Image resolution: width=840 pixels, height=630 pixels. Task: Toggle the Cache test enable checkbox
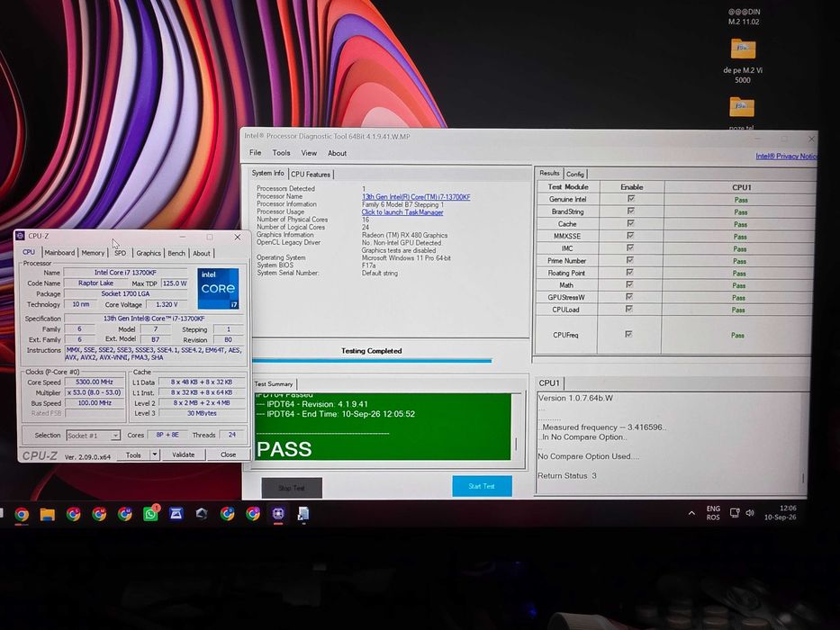pos(630,223)
